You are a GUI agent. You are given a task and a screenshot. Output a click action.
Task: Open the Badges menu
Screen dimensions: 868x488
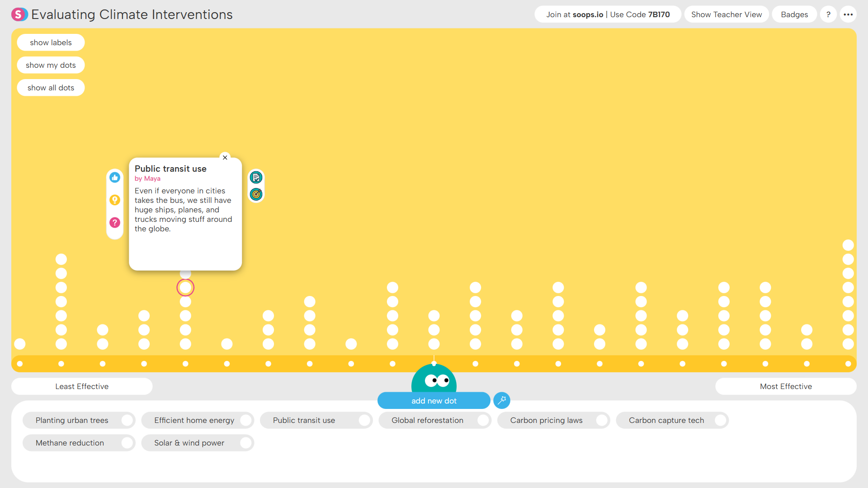coord(794,14)
